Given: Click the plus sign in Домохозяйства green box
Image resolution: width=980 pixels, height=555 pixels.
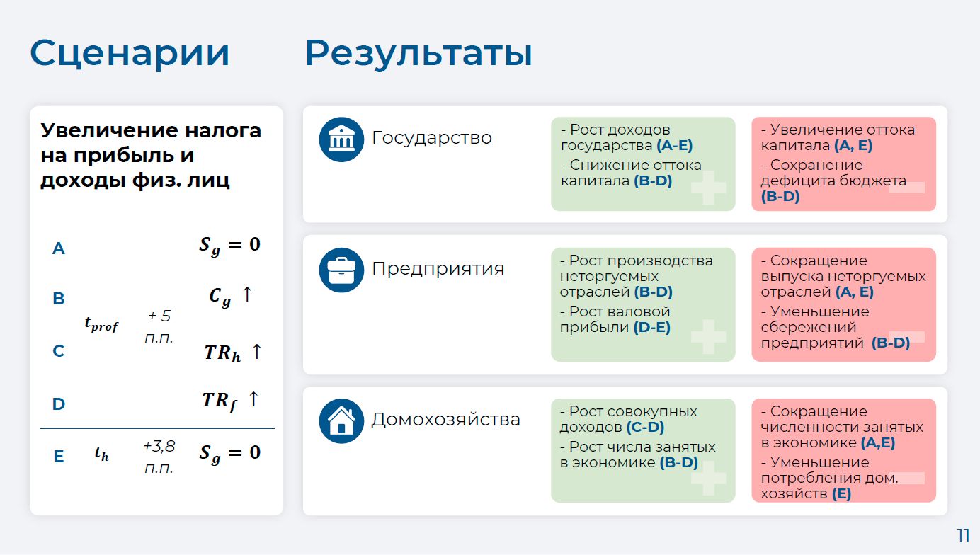Looking at the screenshot, I should (708, 478).
